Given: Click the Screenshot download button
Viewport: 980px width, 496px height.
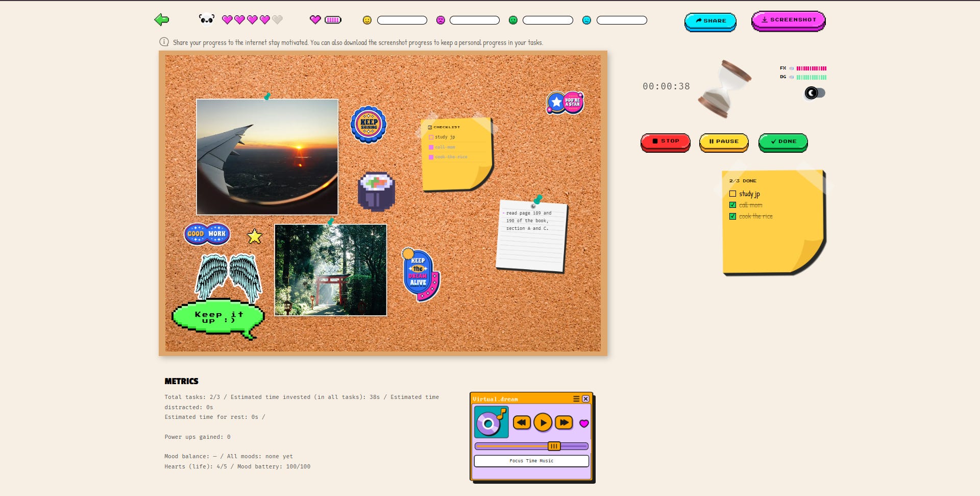Looking at the screenshot, I should coord(788,20).
